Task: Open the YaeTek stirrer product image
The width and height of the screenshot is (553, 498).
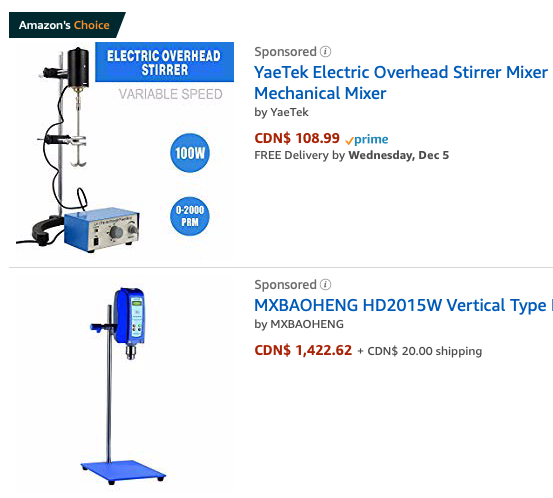Action: point(122,150)
